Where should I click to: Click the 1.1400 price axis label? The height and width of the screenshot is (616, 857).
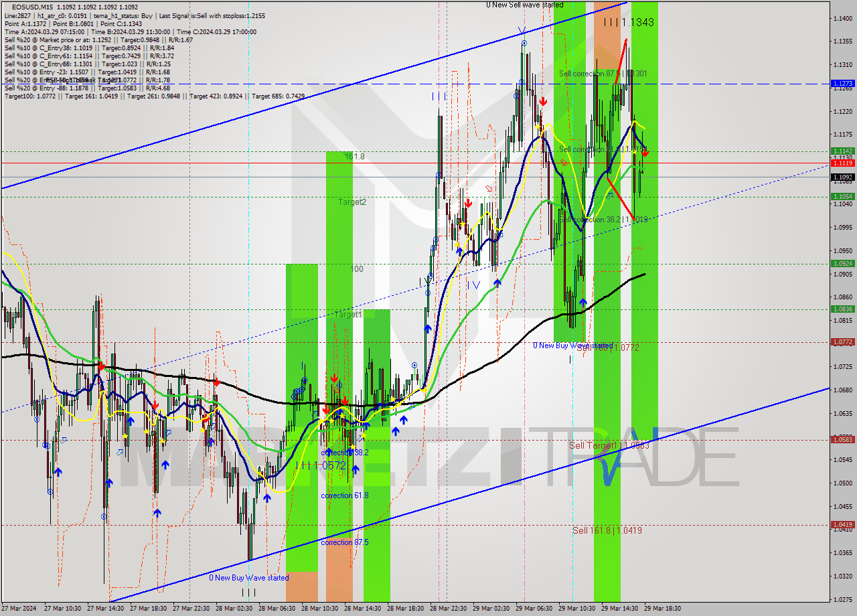pos(842,18)
